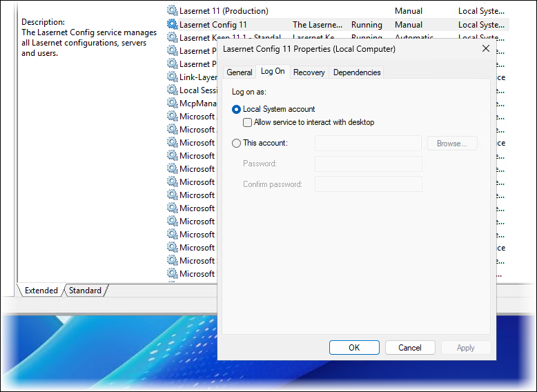Select the This account radio button
Viewport: 537px width, 392px height.
point(236,143)
